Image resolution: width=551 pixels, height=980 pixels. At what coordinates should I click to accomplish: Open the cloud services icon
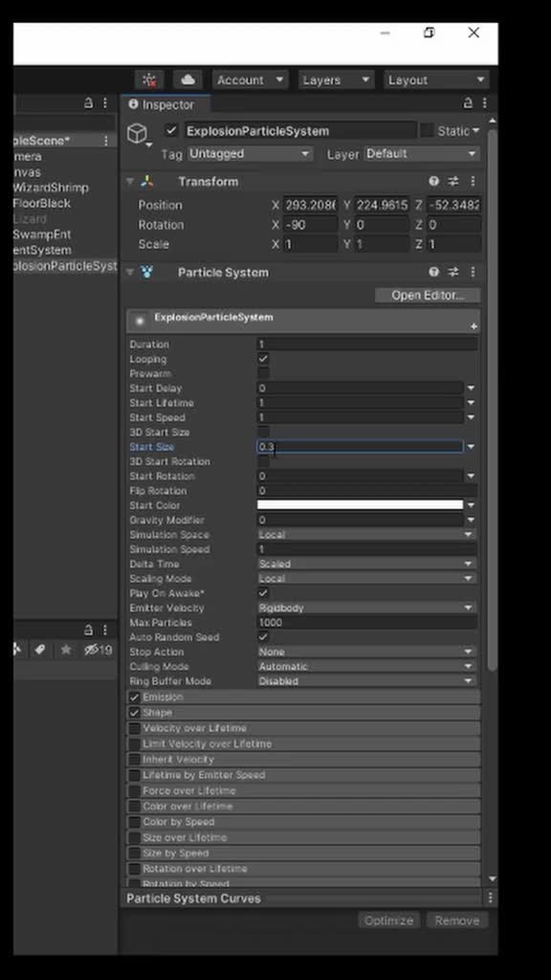coord(187,80)
